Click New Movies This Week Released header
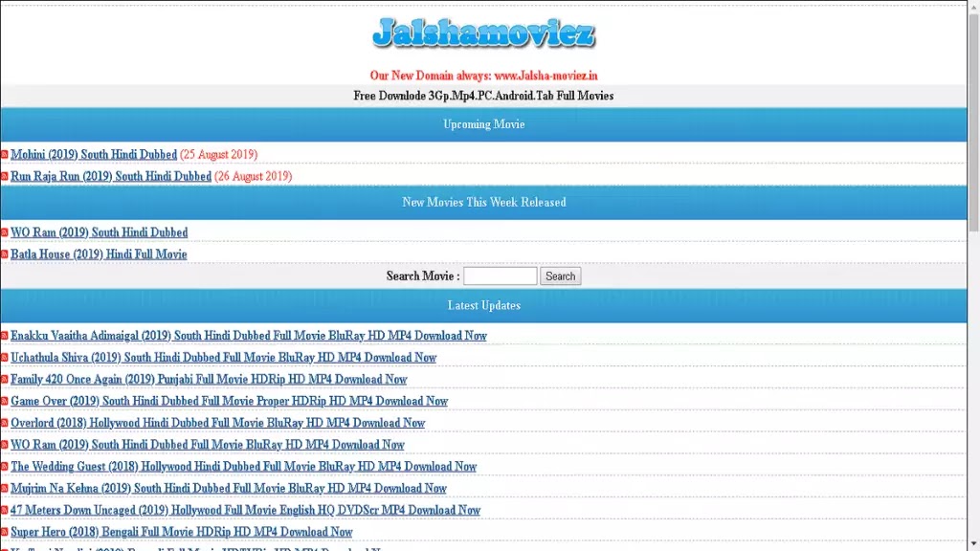The image size is (980, 551). tap(483, 203)
